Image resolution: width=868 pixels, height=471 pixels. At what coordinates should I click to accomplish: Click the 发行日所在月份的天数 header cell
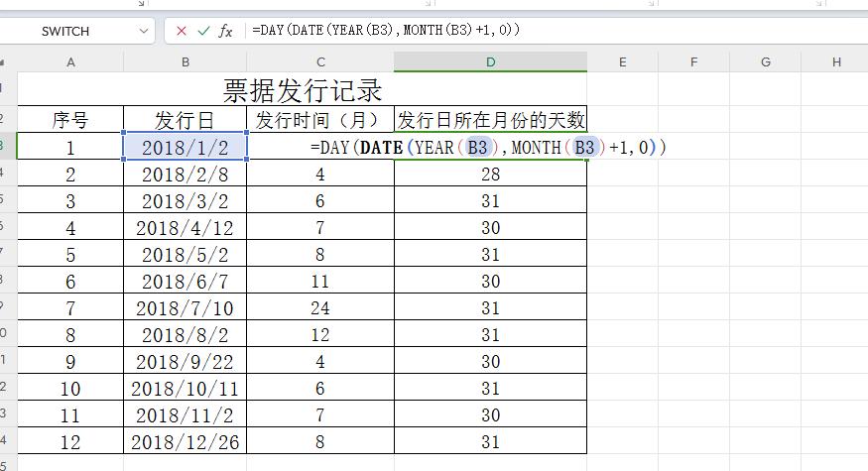[490, 119]
